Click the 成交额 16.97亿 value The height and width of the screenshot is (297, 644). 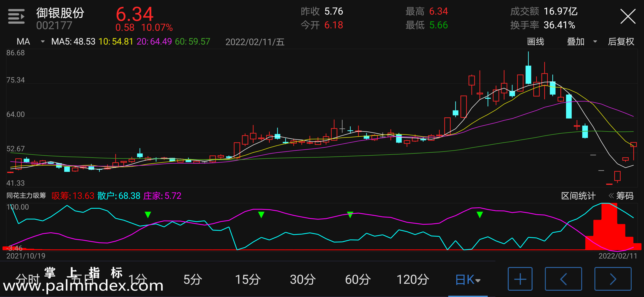pyautogui.click(x=544, y=11)
